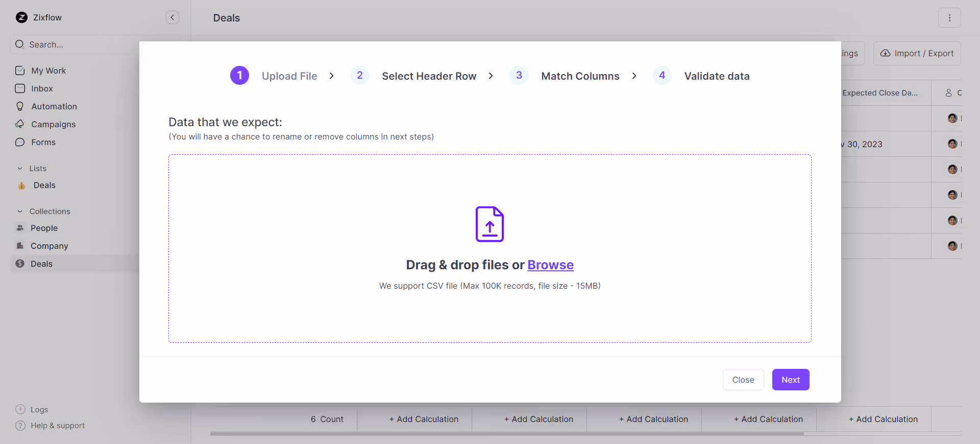Open the Deals list under Lists

(44, 185)
